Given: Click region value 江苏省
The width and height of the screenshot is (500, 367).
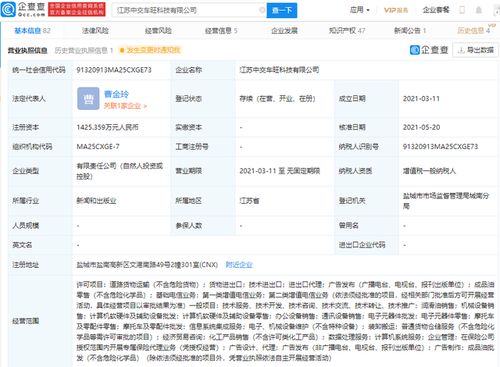Looking at the screenshot, I should click(x=249, y=201).
